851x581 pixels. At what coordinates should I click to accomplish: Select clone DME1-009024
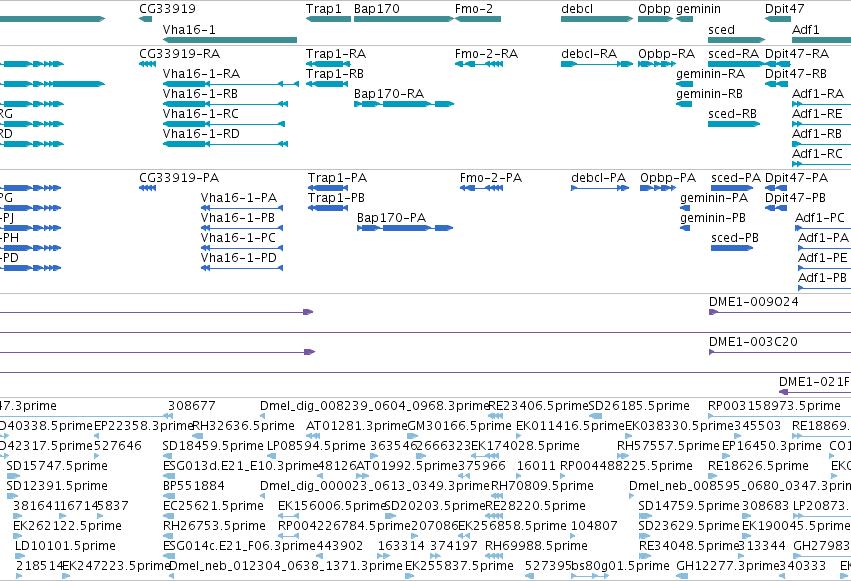click(780, 312)
